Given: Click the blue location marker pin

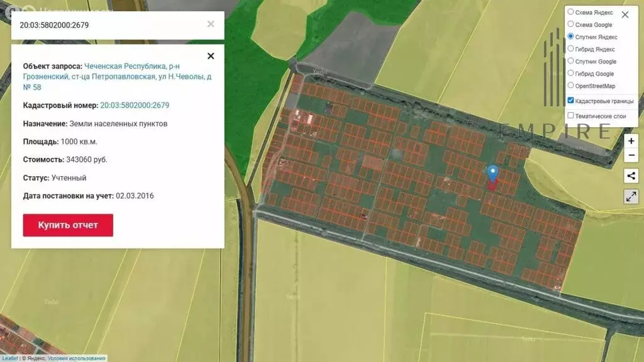Looking at the screenshot, I should 493,173.
